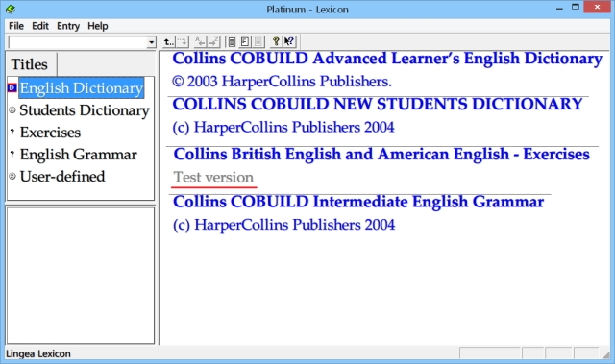615x364 pixels.
Task: Click the question icon beside Exercises
Action: [12, 132]
